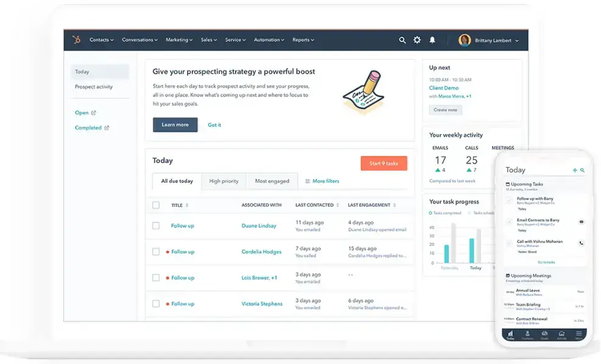Open the Reports dropdown menu

[303, 40]
